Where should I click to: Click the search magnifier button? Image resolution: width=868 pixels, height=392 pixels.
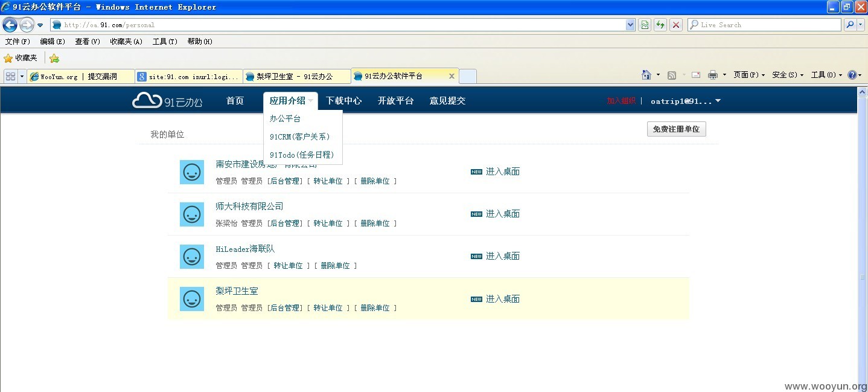(849, 25)
